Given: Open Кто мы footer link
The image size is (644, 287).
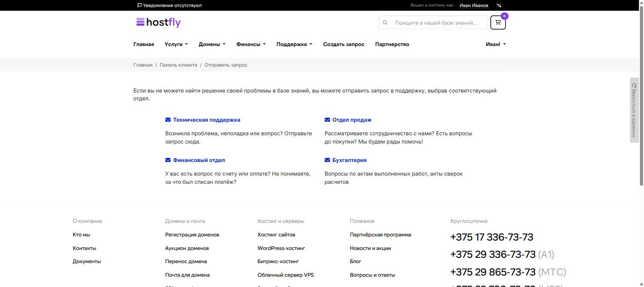Looking at the screenshot, I should (81, 235).
